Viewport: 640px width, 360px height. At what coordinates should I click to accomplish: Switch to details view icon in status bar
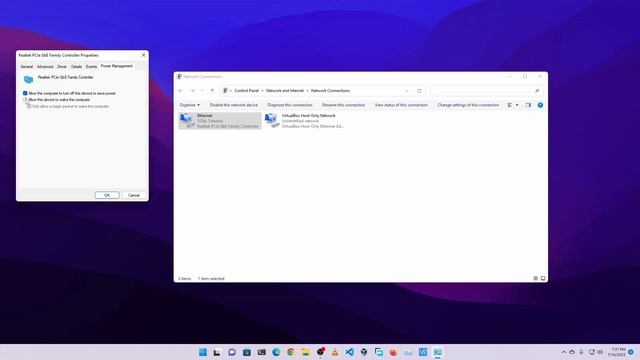tap(536, 278)
